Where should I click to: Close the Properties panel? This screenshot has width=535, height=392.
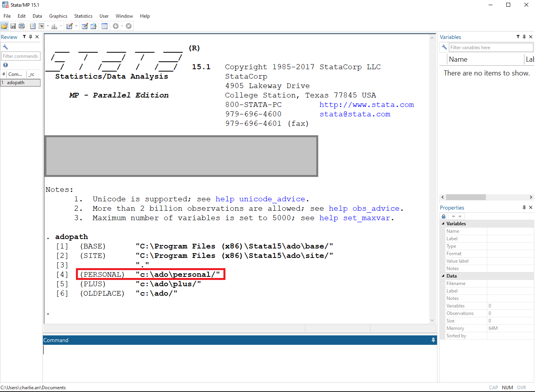[x=531, y=207]
